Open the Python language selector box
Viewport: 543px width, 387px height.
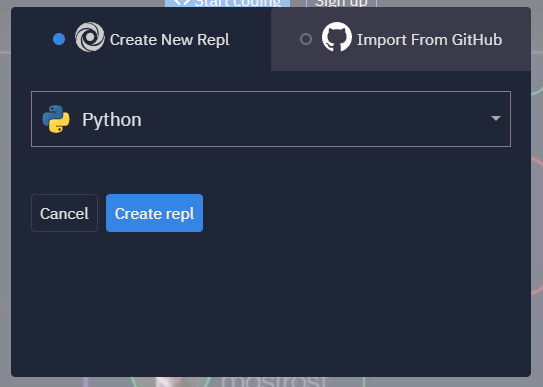point(271,119)
